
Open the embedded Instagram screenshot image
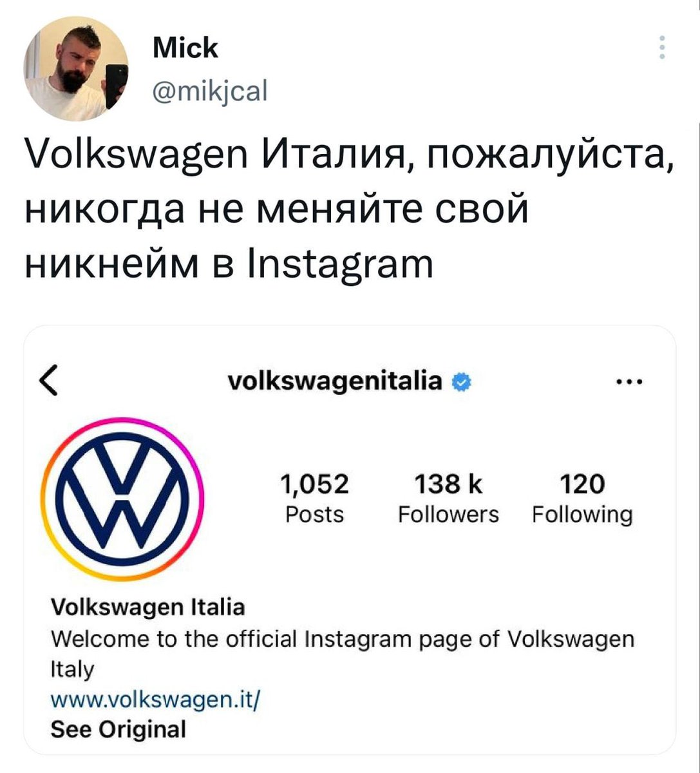point(350,540)
